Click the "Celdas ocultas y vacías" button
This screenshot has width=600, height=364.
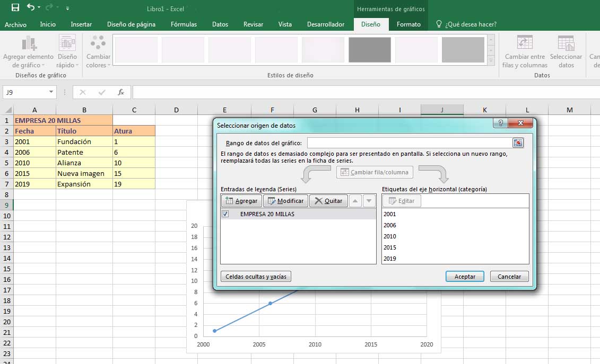pyautogui.click(x=255, y=276)
